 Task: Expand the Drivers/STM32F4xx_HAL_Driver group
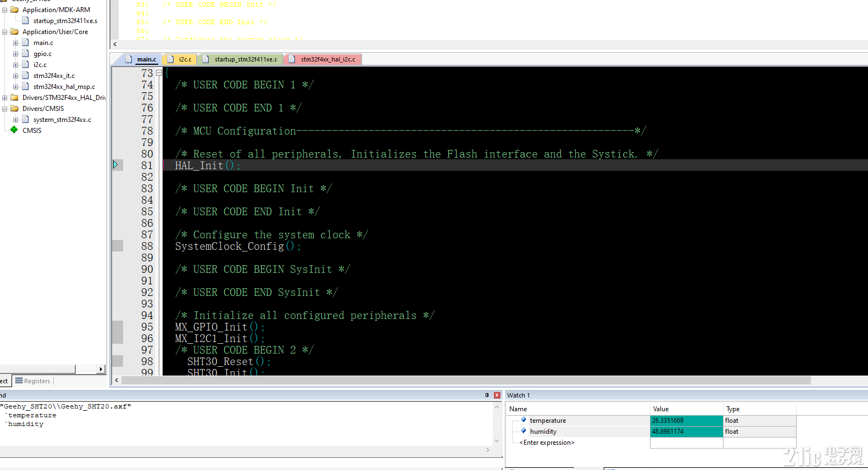[4, 98]
